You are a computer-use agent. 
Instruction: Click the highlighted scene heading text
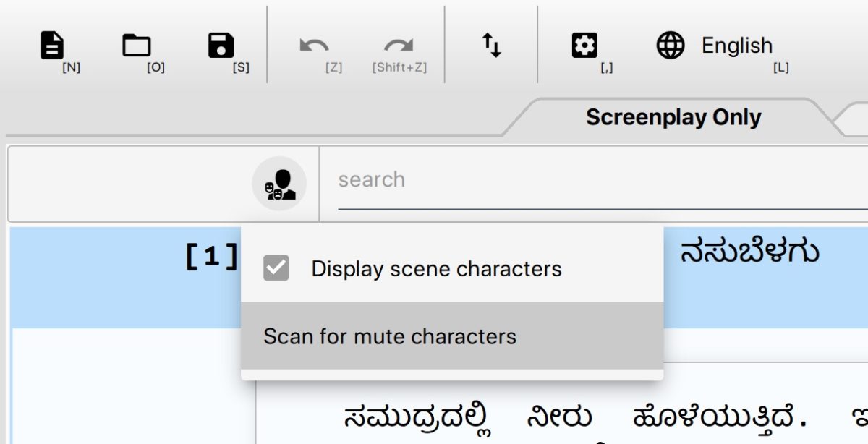point(749,249)
